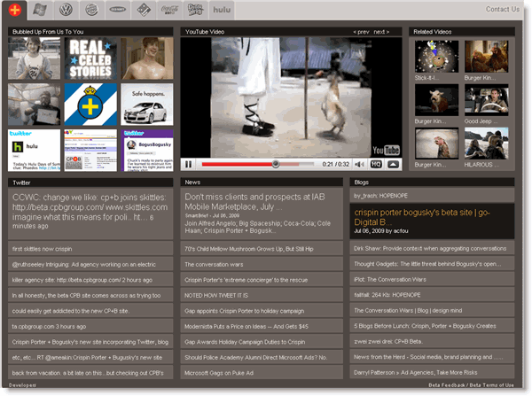Image resolution: width=532 pixels, height=396 pixels.
Task: Open news headline about IAB Mobile Marketplace
Action: pos(262,214)
